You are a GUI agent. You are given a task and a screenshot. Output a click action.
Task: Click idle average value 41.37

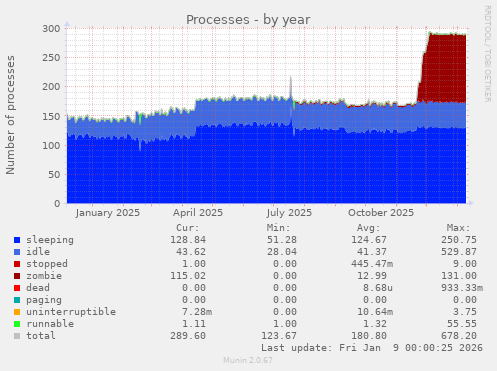coord(372,252)
